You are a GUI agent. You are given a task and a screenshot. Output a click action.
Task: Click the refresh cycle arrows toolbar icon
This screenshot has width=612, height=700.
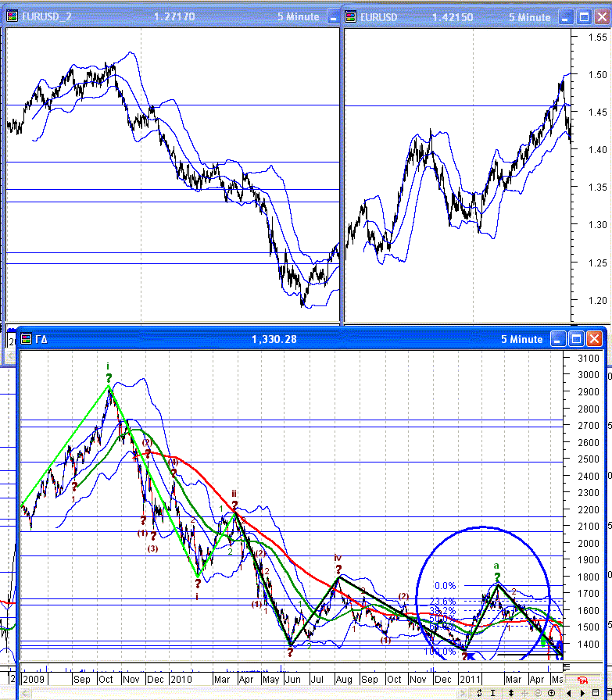pos(479,693)
